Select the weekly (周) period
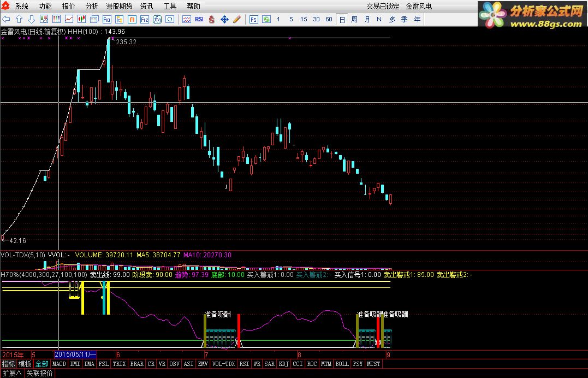588x378 pixels. coord(354,19)
